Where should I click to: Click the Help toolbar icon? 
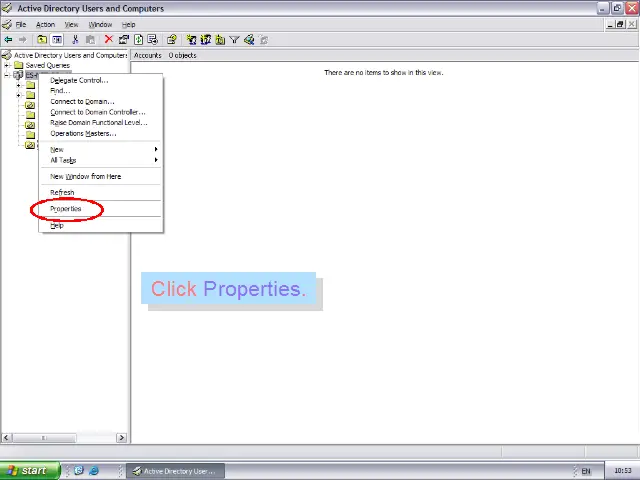(172, 40)
